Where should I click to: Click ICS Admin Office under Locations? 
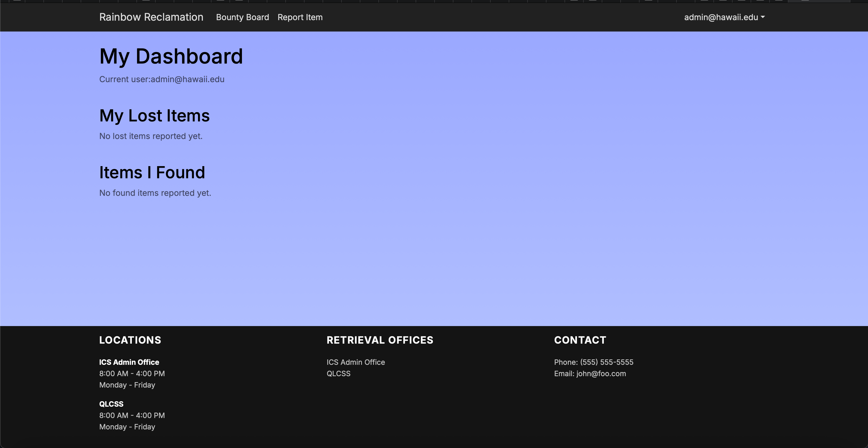(x=129, y=362)
